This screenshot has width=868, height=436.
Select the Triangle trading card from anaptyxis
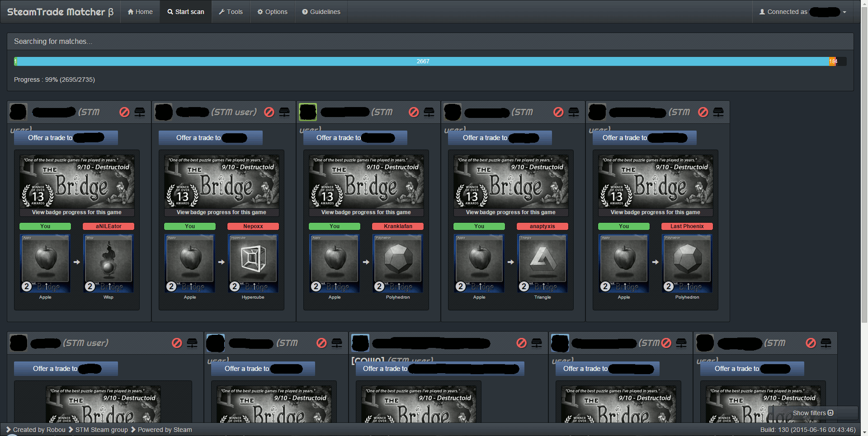(x=542, y=263)
